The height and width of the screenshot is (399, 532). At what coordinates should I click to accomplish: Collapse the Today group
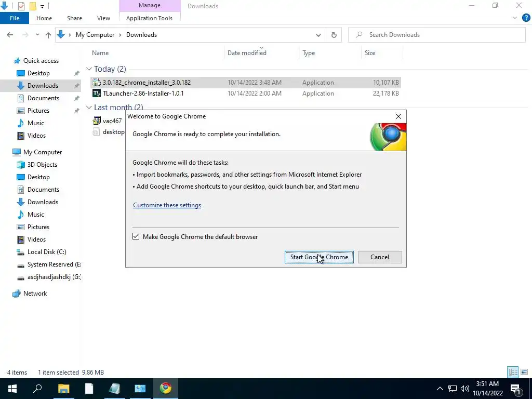(89, 69)
